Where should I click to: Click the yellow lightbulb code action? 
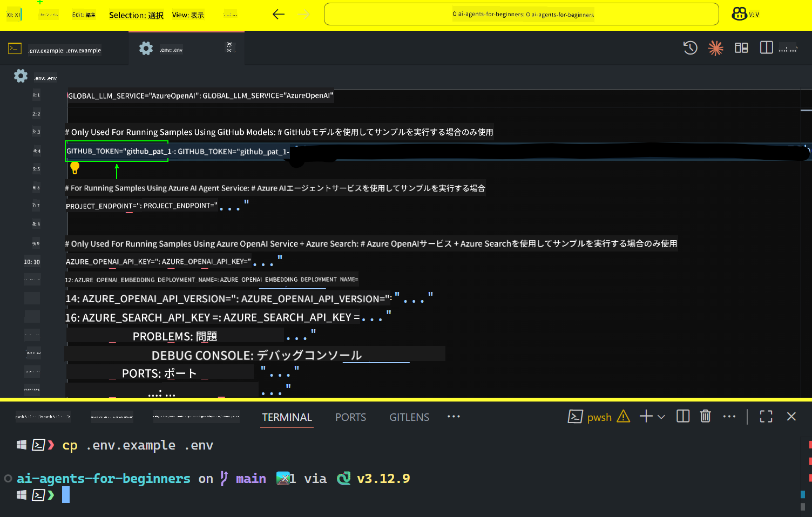[75, 168]
